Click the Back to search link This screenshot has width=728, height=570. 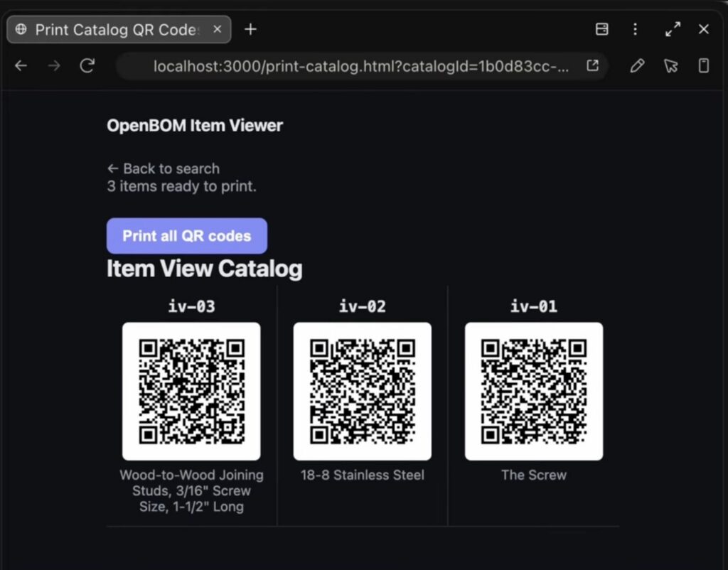point(164,168)
